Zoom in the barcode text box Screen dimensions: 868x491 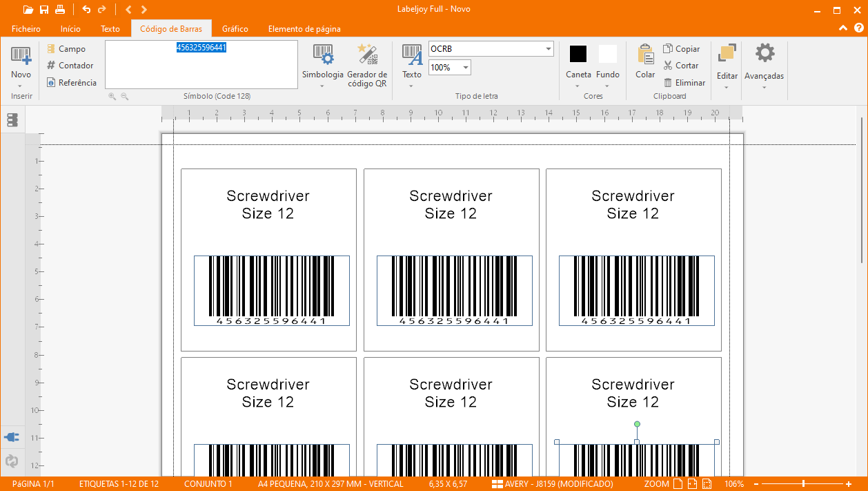coord(112,97)
